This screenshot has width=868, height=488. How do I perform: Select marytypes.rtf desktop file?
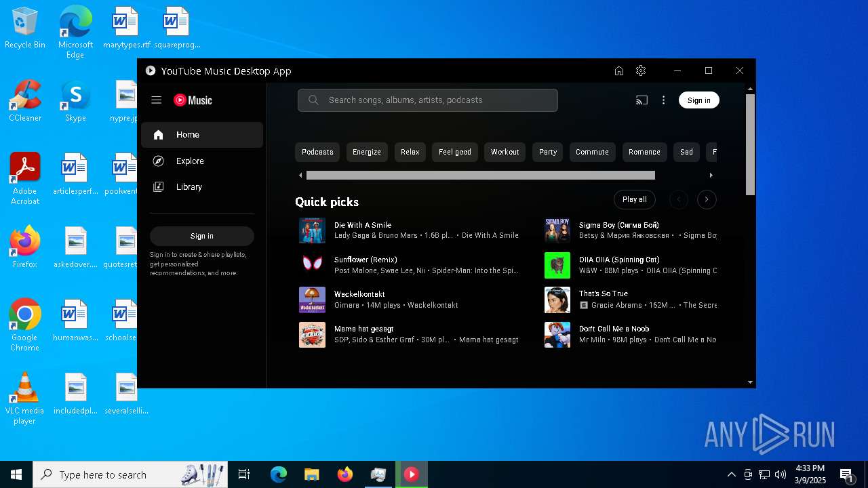126,28
